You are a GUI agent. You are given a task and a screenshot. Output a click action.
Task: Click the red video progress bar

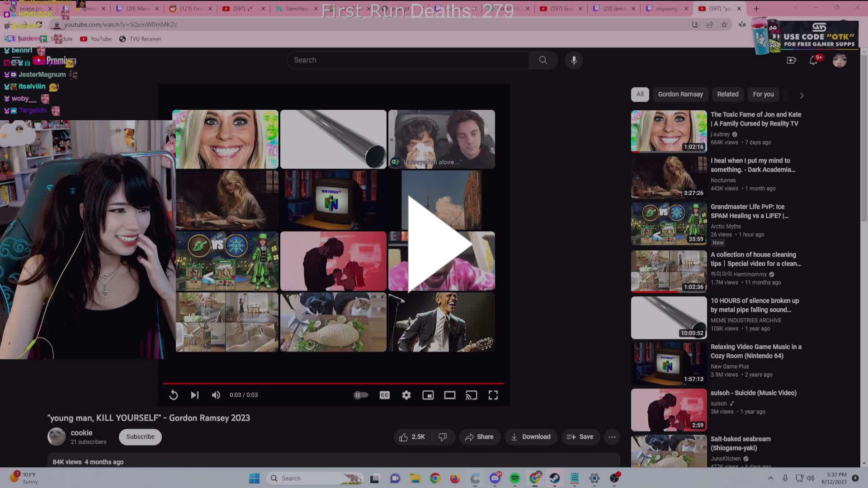pos(333,383)
